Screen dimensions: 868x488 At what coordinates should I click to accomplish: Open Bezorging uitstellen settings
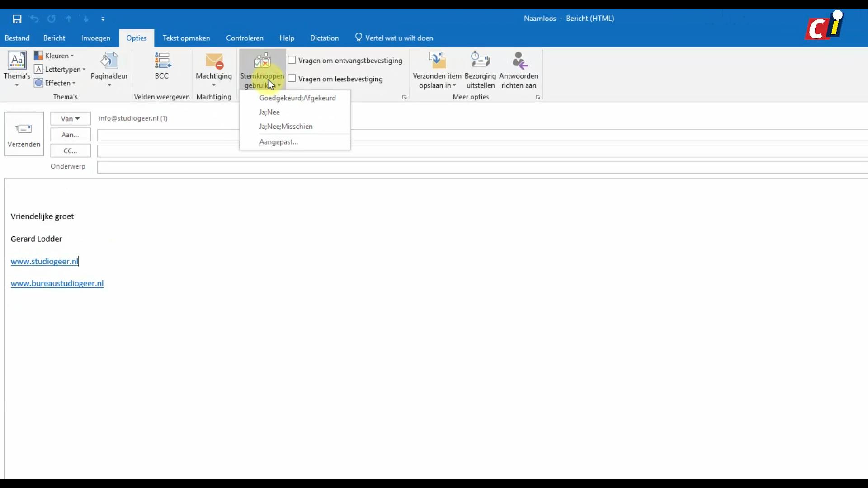[480, 70]
